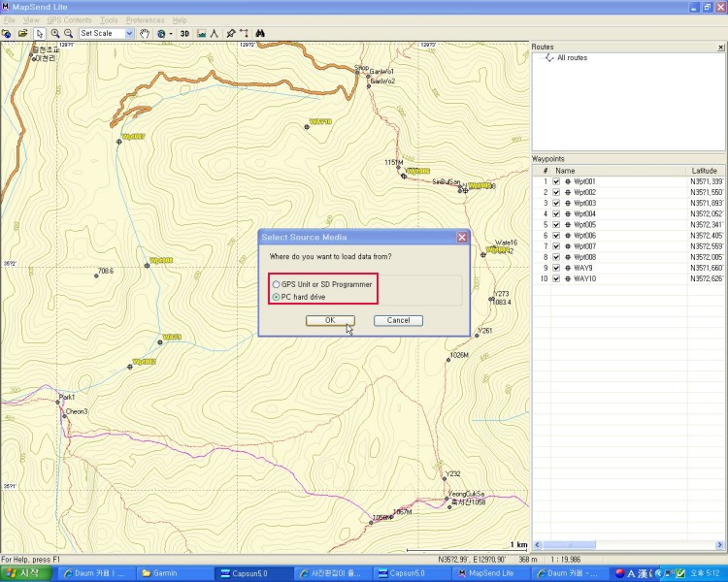Click the binoculars search icon
Viewport: 728px width, 582px height.
[260, 33]
